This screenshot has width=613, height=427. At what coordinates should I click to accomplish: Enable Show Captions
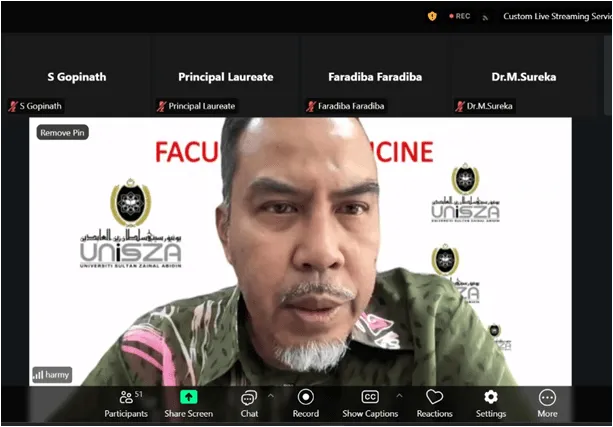(370, 404)
